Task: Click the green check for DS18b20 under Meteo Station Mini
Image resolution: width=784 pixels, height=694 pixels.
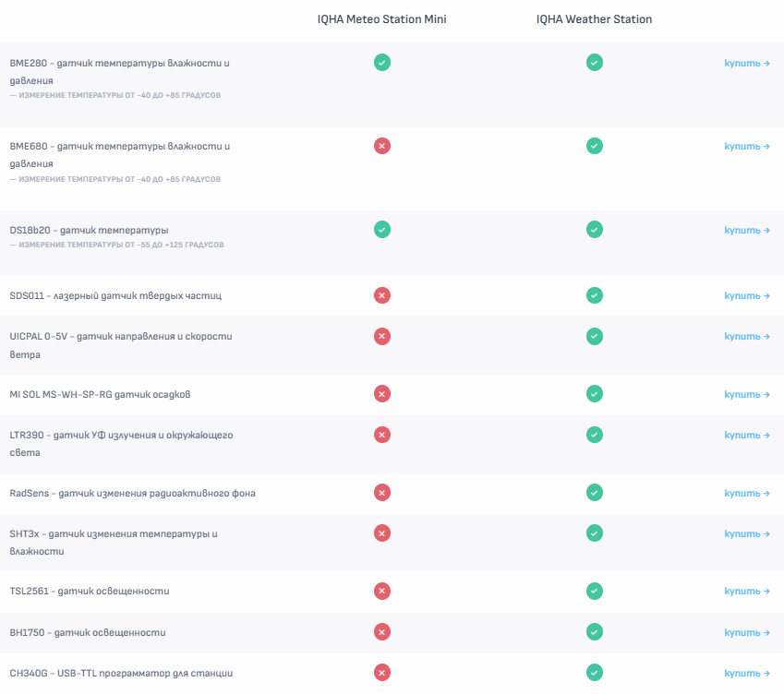Action: (x=382, y=230)
